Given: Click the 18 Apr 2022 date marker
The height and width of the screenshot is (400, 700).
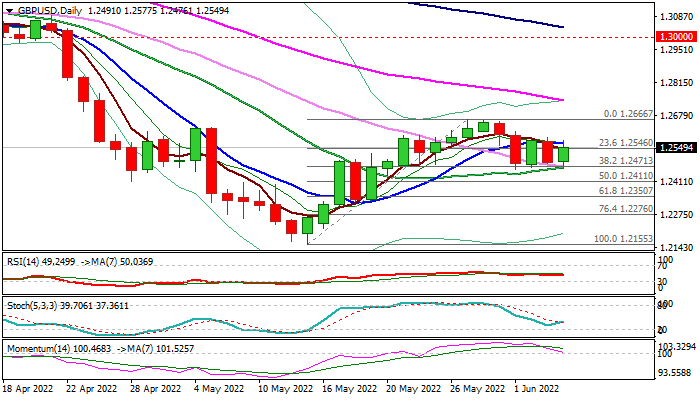Looking at the screenshot, I should [28, 389].
